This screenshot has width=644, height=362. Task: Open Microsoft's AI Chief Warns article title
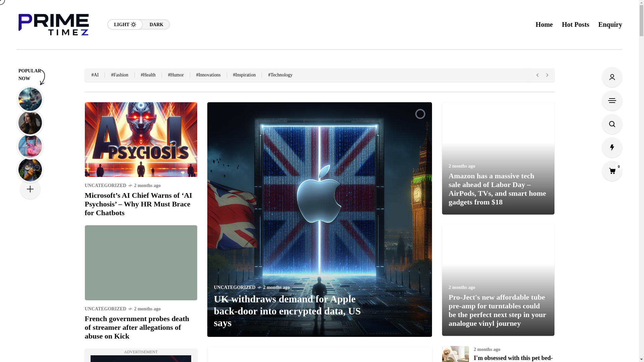point(138,204)
